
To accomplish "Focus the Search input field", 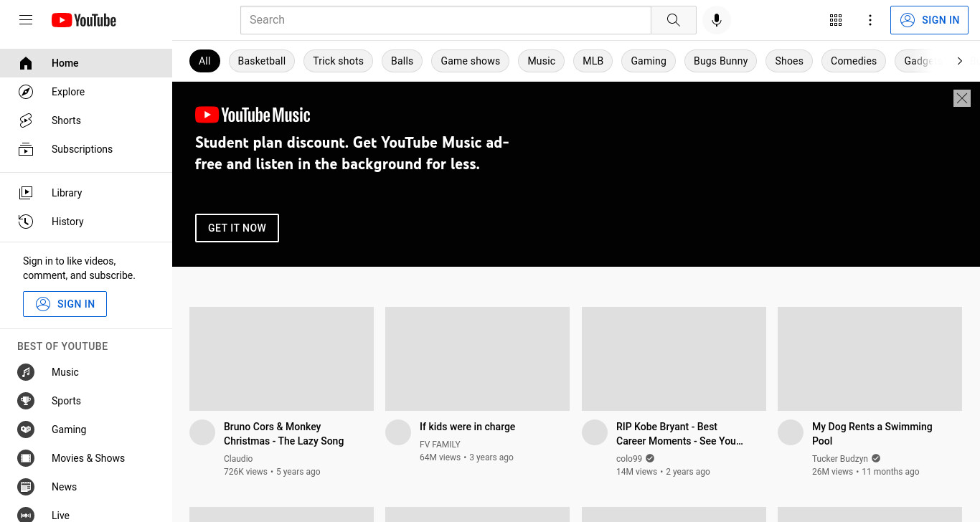I will [x=446, y=20].
